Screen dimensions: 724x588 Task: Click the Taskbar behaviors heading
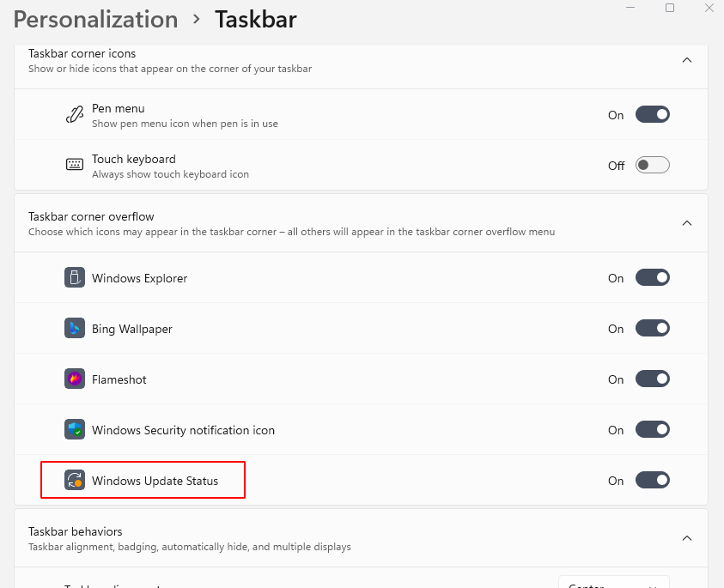(76, 531)
